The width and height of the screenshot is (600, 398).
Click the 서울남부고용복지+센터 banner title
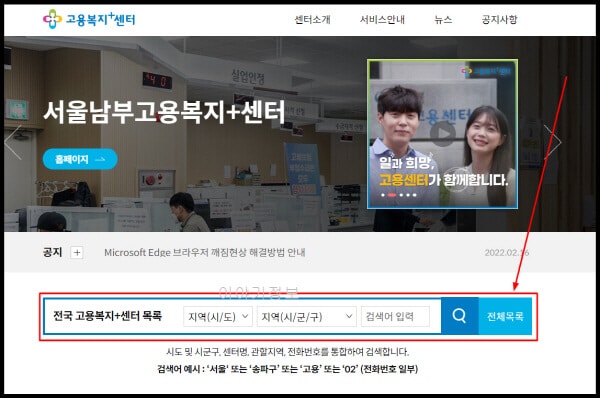click(164, 112)
